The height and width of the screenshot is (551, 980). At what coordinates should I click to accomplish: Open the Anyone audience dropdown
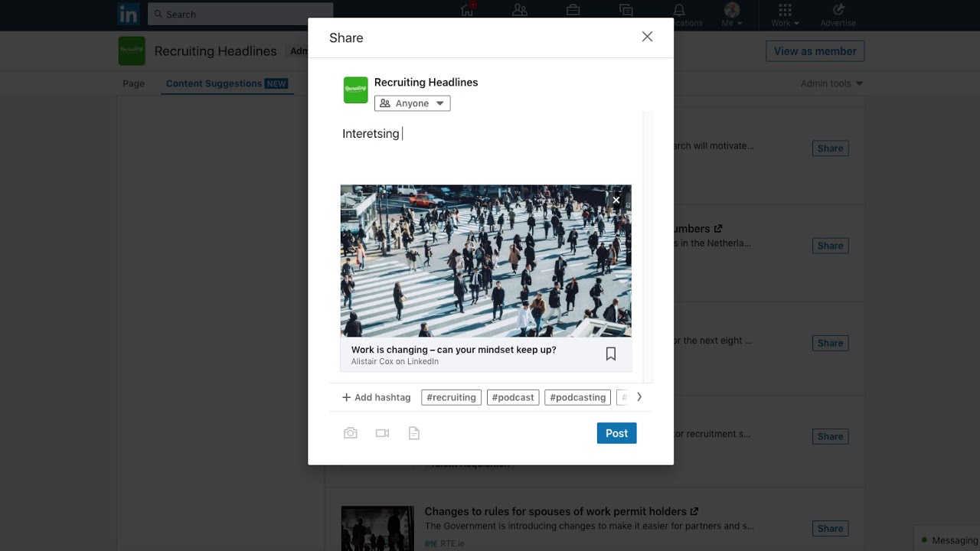tap(412, 103)
